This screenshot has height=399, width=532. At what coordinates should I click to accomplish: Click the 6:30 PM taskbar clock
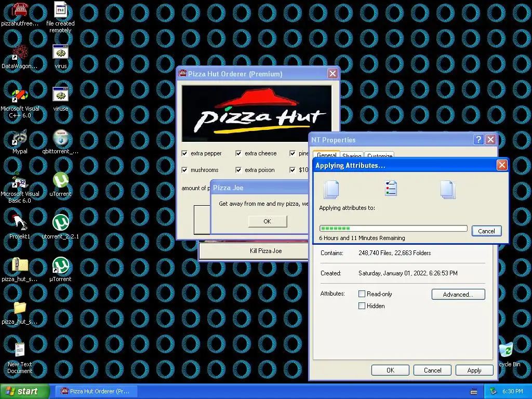coord(512,391)
